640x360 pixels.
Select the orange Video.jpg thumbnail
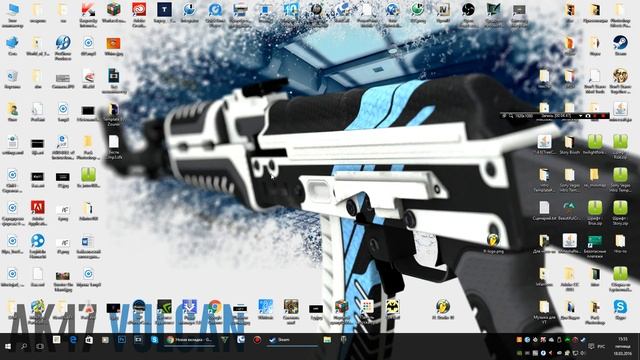coord(113,43)
